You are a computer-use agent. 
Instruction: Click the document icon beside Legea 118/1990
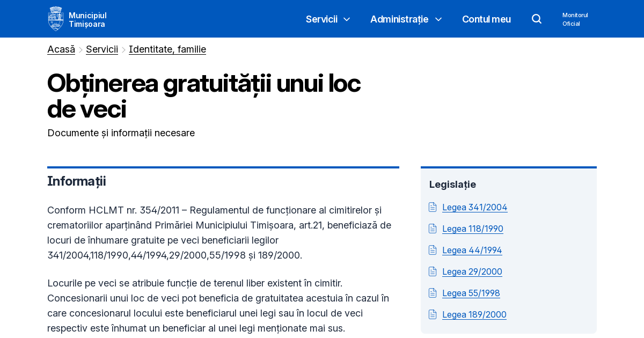[x=432, y=228]
